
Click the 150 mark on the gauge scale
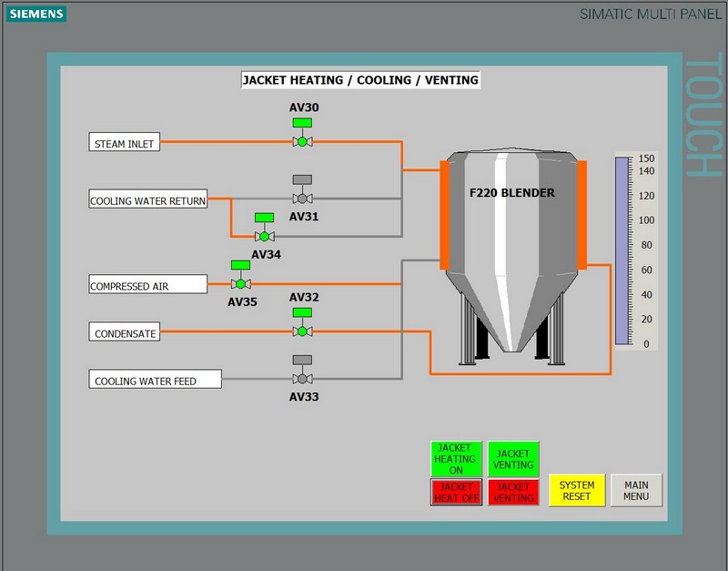[x=646, y=158]
